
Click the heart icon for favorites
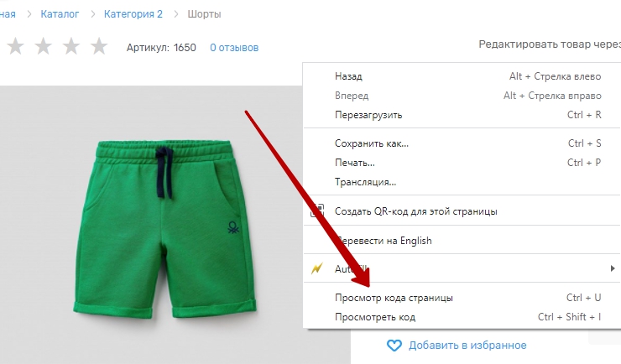coord(394,345)
